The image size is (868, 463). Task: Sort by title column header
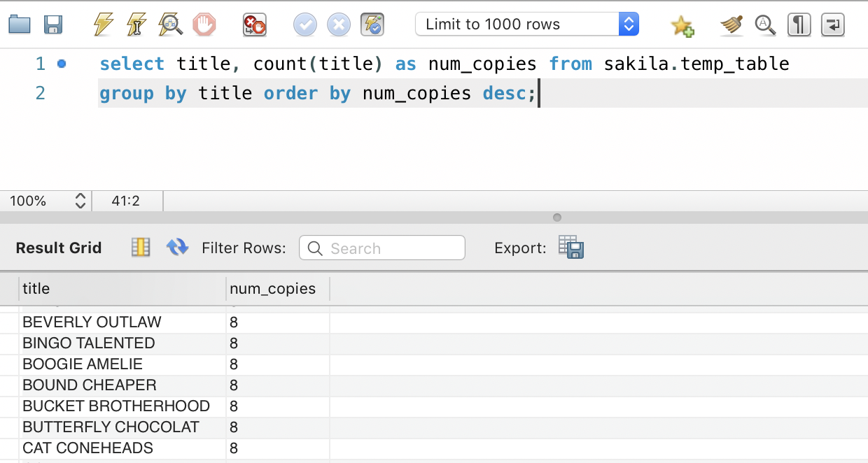click(x=122, y=289)
